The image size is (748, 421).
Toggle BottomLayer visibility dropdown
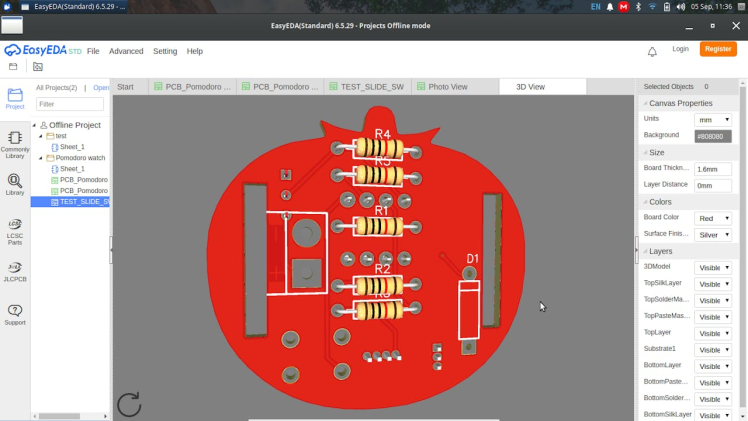[x=713, y=366]
